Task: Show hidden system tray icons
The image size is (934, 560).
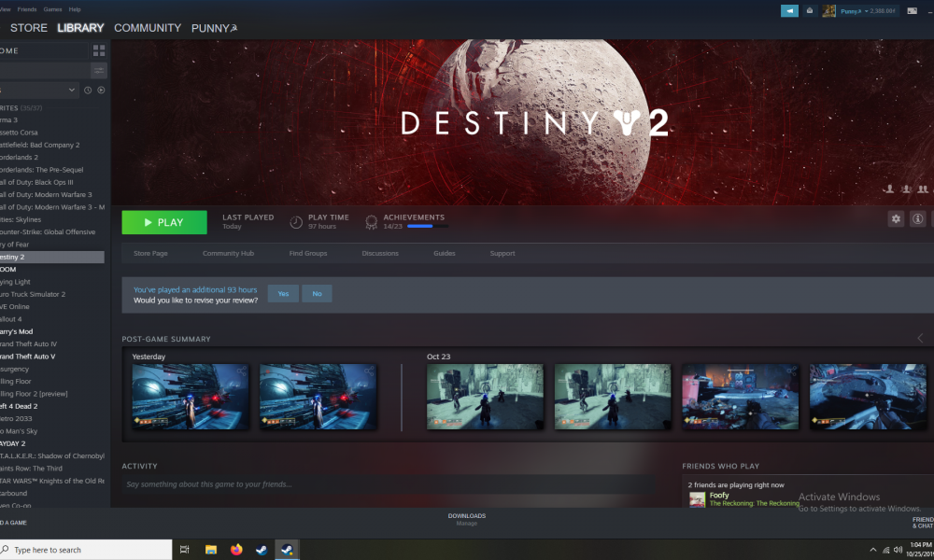Action: pyautogui.click(x=873, y=550)
